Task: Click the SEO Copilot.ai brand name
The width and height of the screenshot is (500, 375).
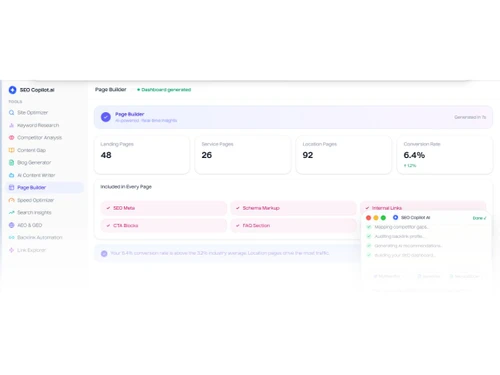Action: (x=37, y=90)
